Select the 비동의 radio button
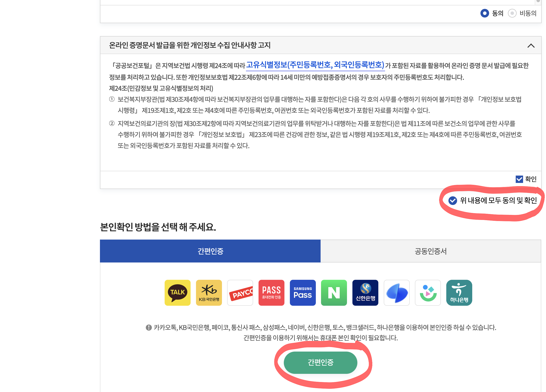The height and width of the screenshot is (392, 546). 512,13
